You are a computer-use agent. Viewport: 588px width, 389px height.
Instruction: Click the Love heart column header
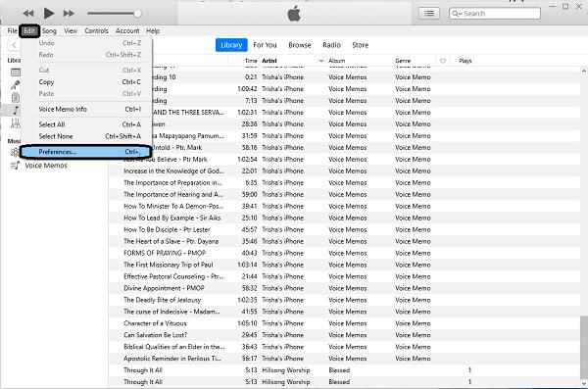coord(443,61)
